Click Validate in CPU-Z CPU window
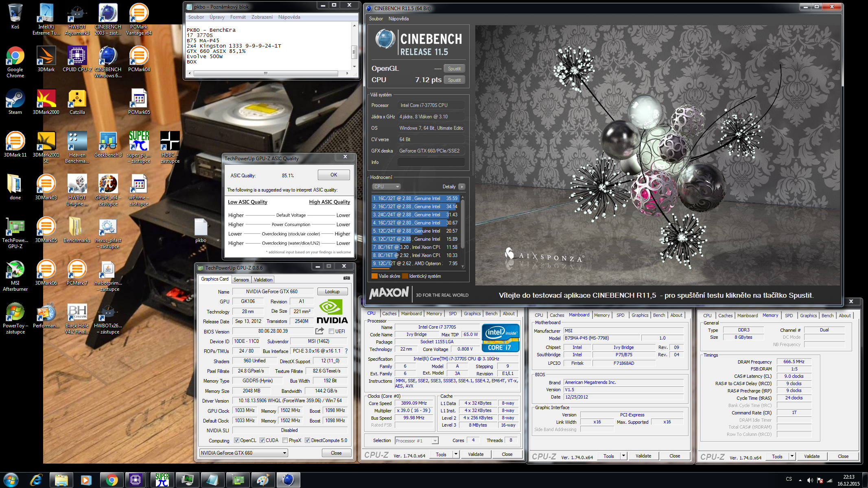 (476, 454)
